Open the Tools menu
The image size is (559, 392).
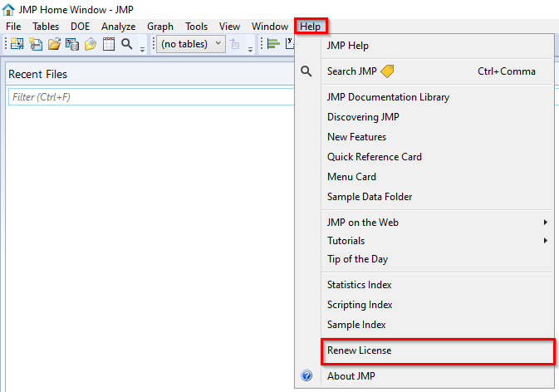pyautogui.click(x=196, y=27)
